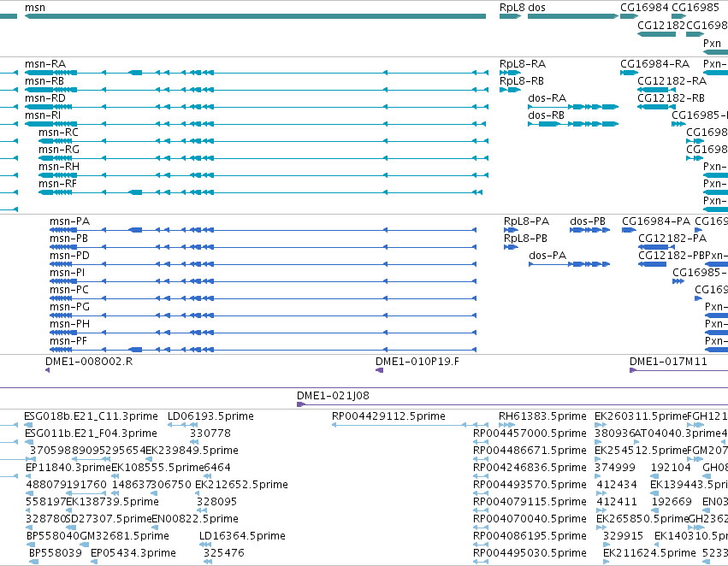This screenshot has width=728, height=566.
Task: Open the DME1-021J08 BAC clone
Action: [512, 404]
